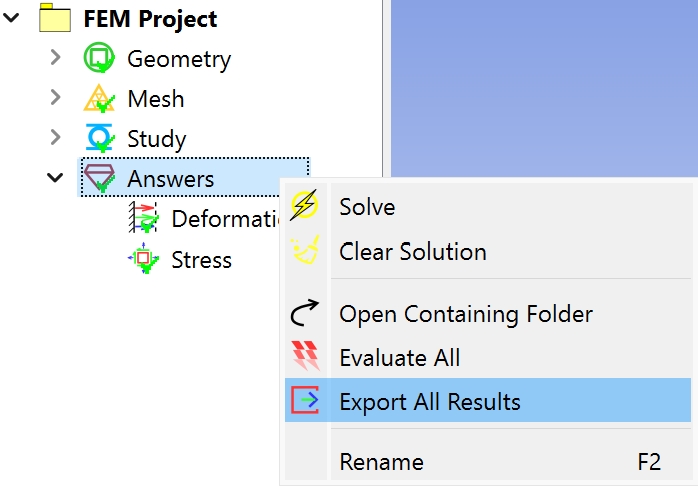Collapse the FEM Project root node

[11, 18]
